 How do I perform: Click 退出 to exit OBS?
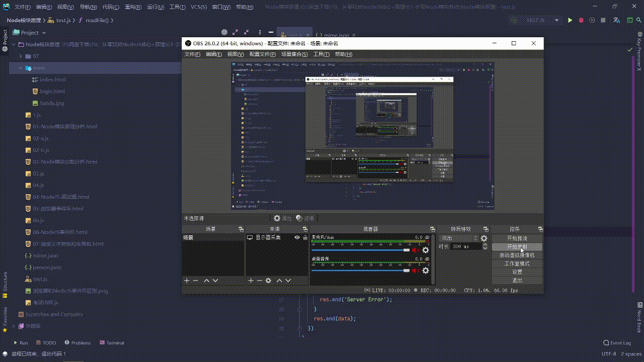[x=517, y=280]
